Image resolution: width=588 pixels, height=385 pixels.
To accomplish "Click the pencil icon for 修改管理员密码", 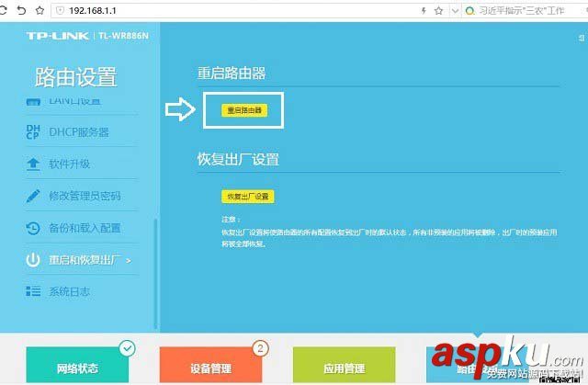I will (33, 196).
